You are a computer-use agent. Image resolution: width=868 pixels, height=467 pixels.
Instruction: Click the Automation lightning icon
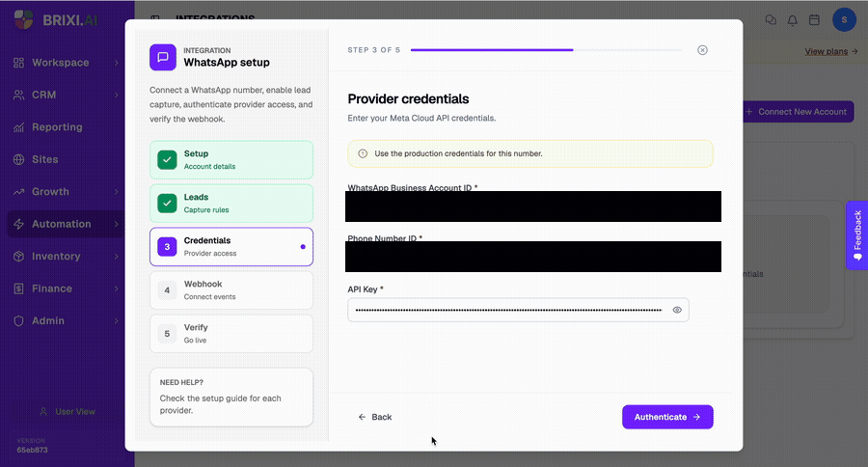pyautogui.click(x=19, y=224)
